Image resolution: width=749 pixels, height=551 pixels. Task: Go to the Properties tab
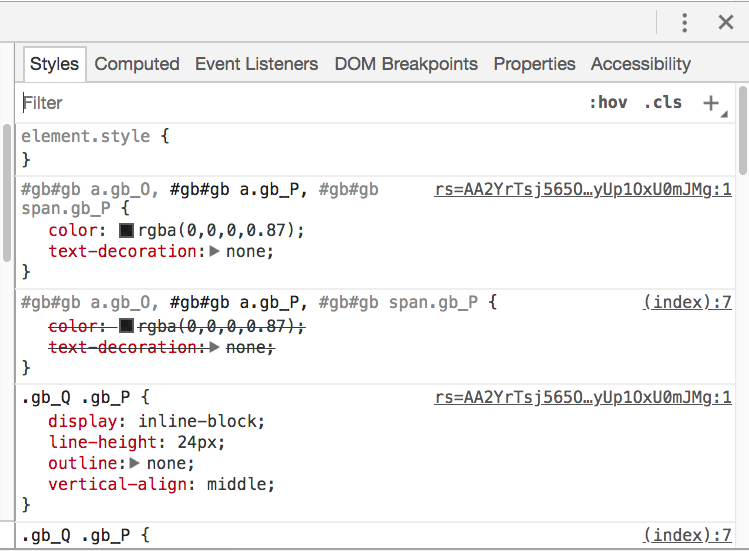pos(534,64)
